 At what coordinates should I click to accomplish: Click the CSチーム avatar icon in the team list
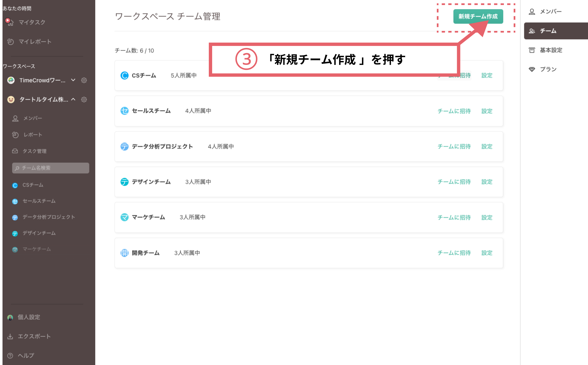(124, 75)
